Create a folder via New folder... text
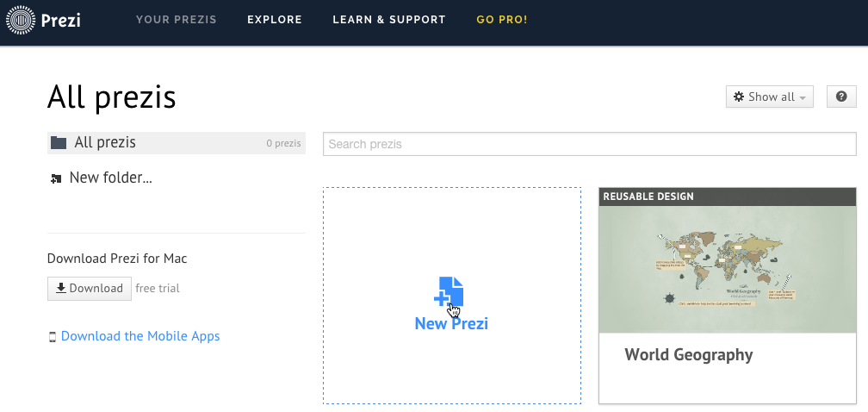The image size is (868, 412). click(110, 178)
